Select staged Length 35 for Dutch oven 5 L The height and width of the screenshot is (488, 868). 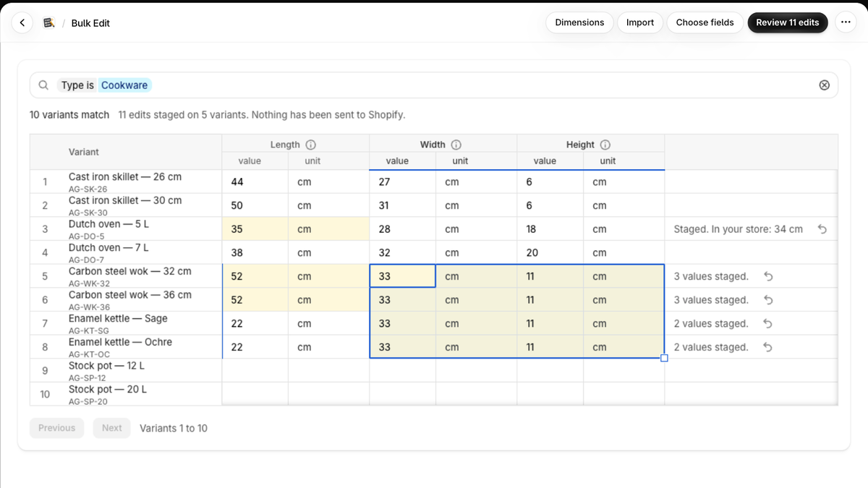pos(255,229)
